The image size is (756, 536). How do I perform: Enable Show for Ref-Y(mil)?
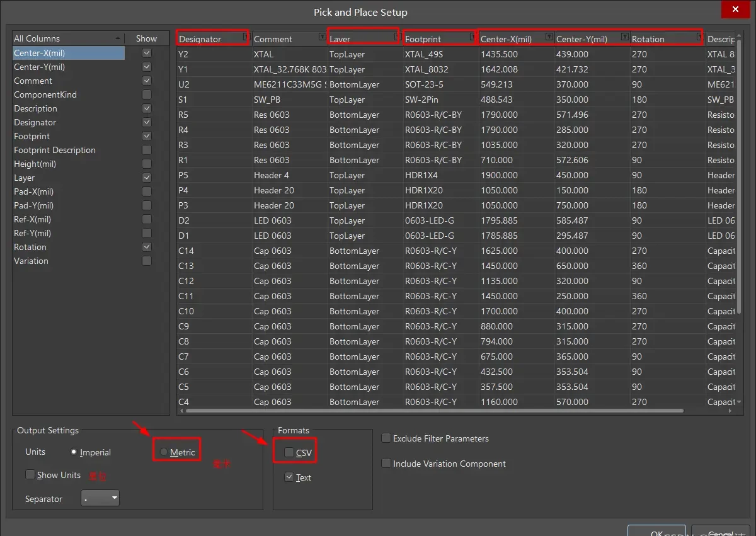pyautogui.click(x=147, y=233)
